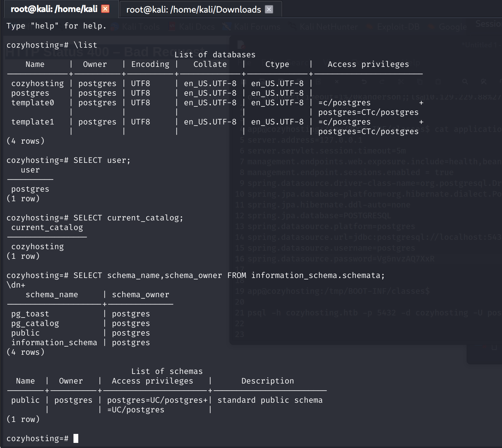Click the current_catalog column header

47,227
